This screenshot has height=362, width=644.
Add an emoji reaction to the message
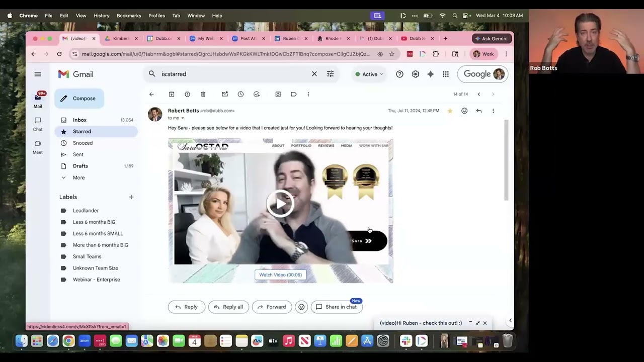464,111
